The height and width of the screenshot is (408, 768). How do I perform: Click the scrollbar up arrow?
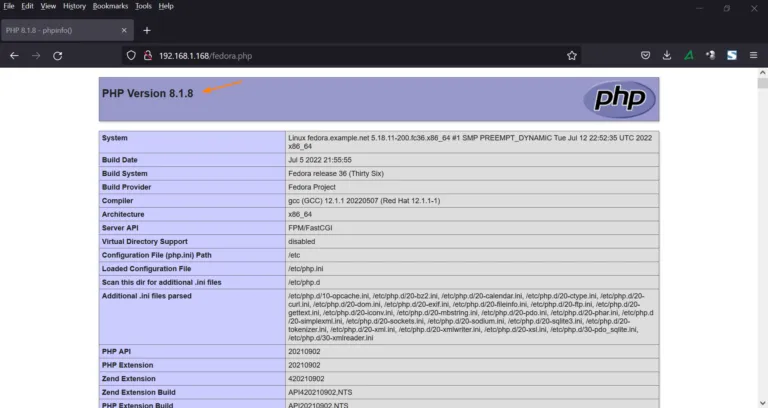[762, 72]
